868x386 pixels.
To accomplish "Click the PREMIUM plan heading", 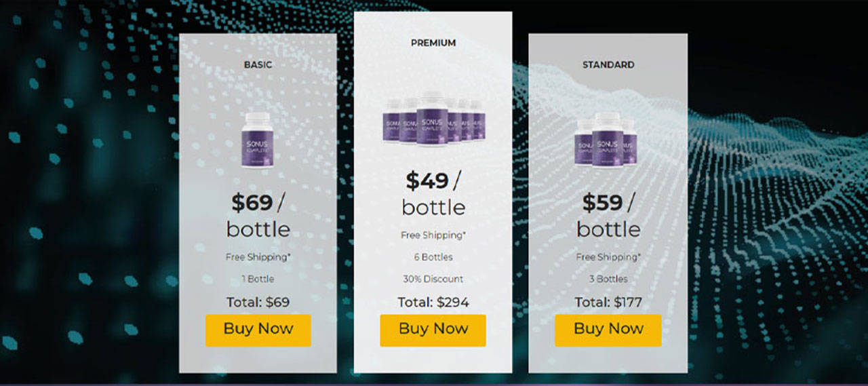I will [433, 43].
